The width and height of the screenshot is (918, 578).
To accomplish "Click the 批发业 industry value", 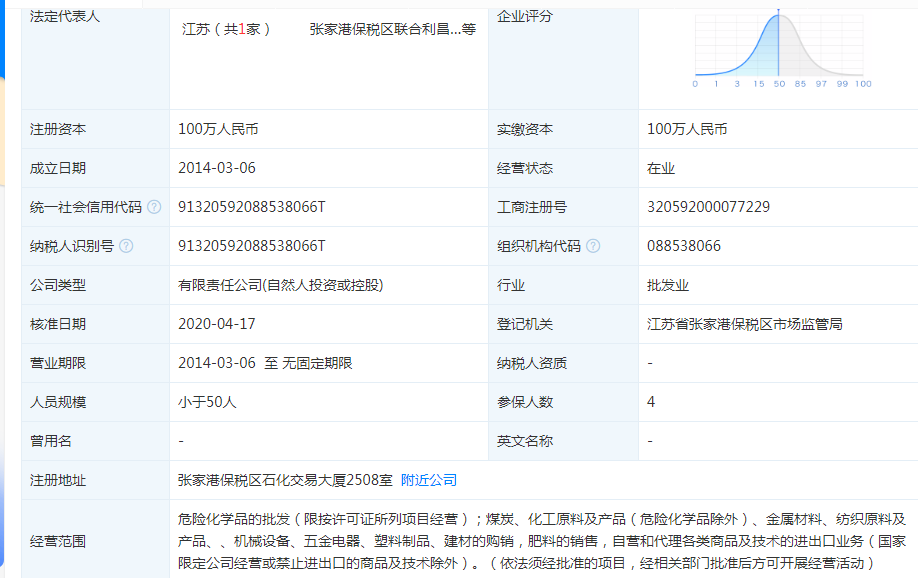I will coord(668,285).
